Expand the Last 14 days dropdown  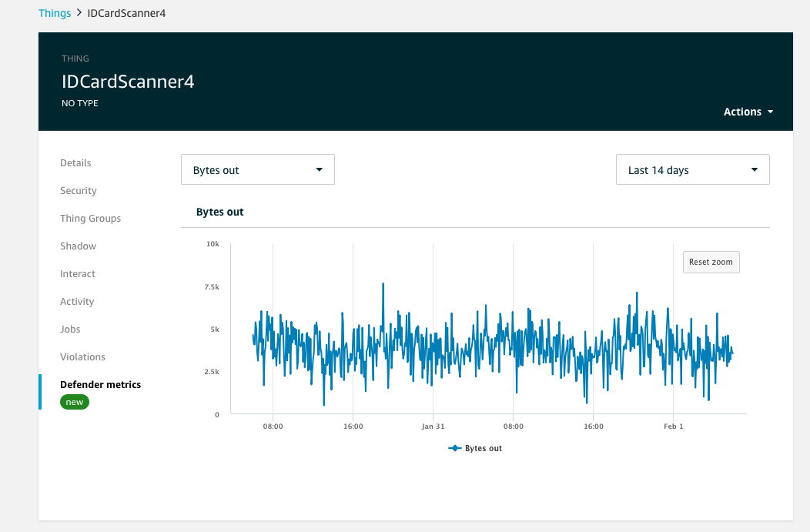click(693, 169)
